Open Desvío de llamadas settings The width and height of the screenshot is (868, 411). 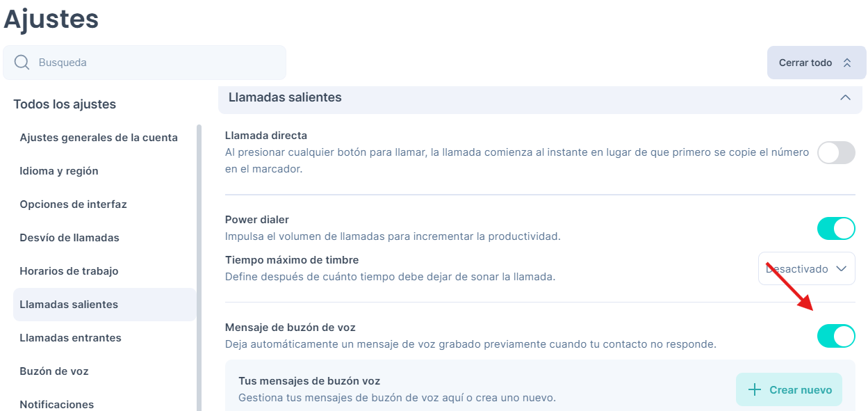pos(69,238)
